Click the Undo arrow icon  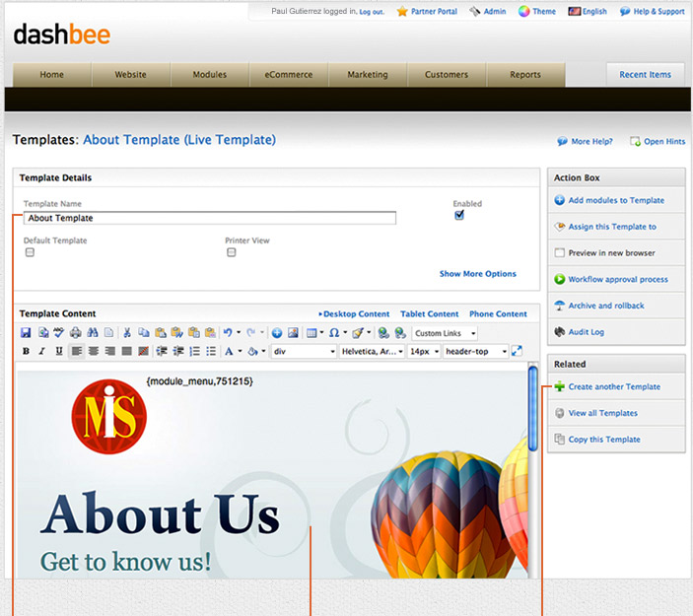[x=228, y=333]
